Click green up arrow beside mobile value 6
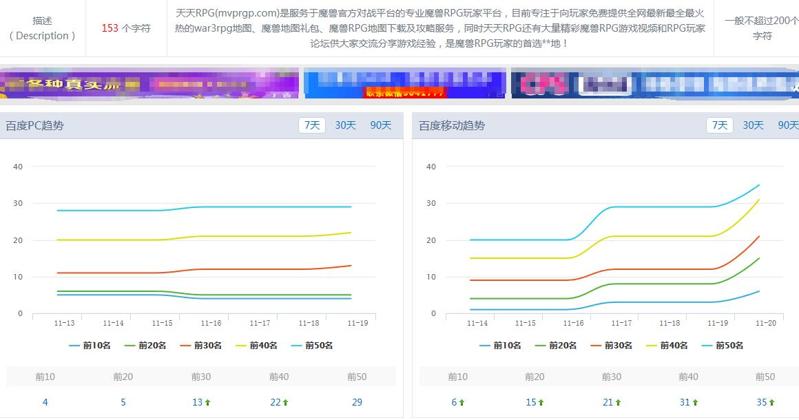 [x=462, y=403]
